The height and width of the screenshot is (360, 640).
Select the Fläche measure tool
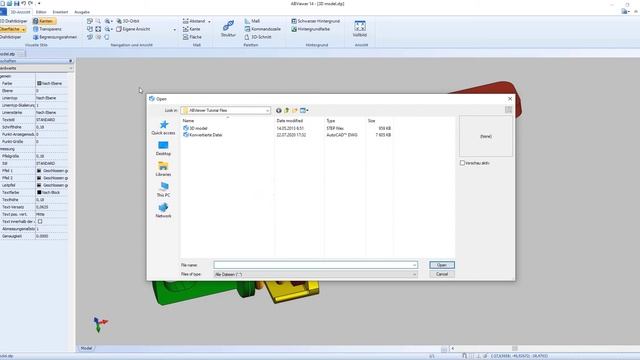click(x=192, y=37)
